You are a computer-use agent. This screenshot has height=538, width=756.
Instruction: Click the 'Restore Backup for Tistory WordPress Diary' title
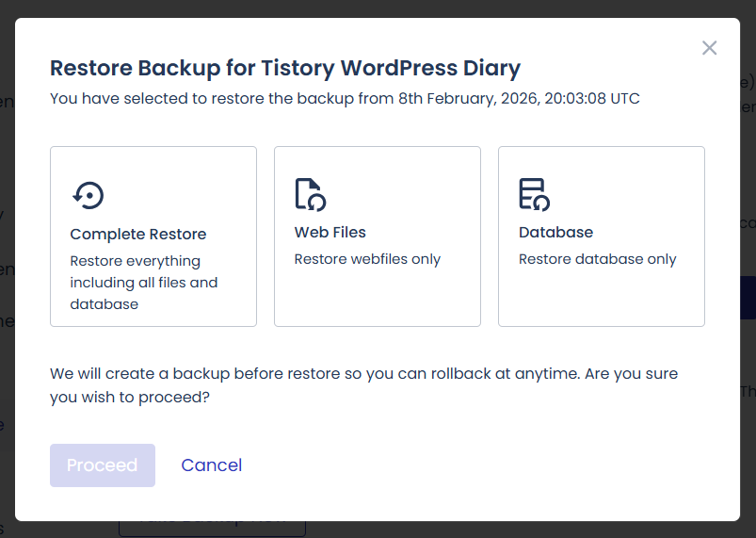(285, 68)
